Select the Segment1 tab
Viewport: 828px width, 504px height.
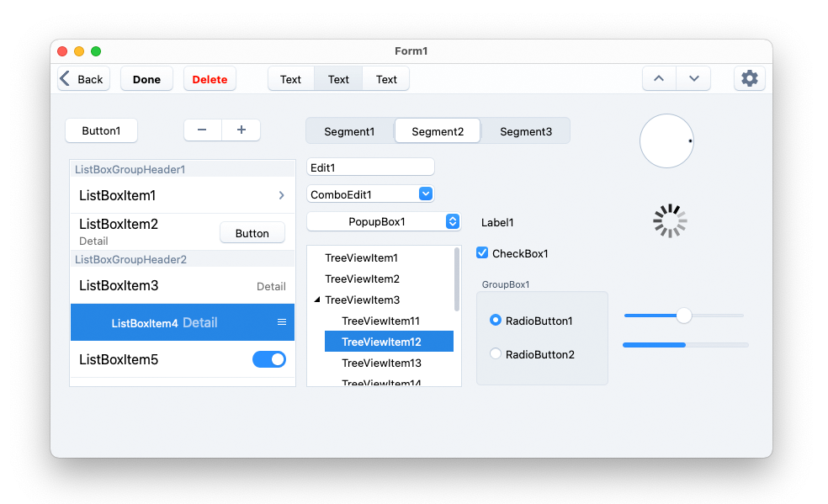349,131
